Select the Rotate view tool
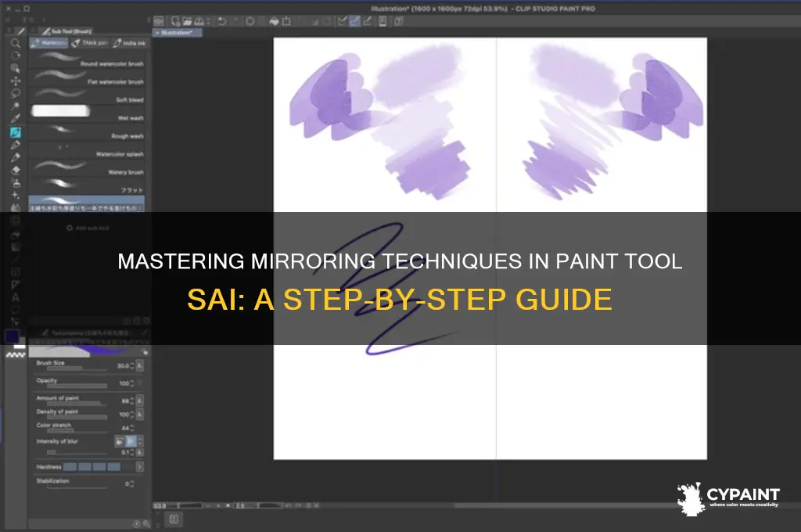The width and height of the screenshot is (801, 532). coord(16,56)
